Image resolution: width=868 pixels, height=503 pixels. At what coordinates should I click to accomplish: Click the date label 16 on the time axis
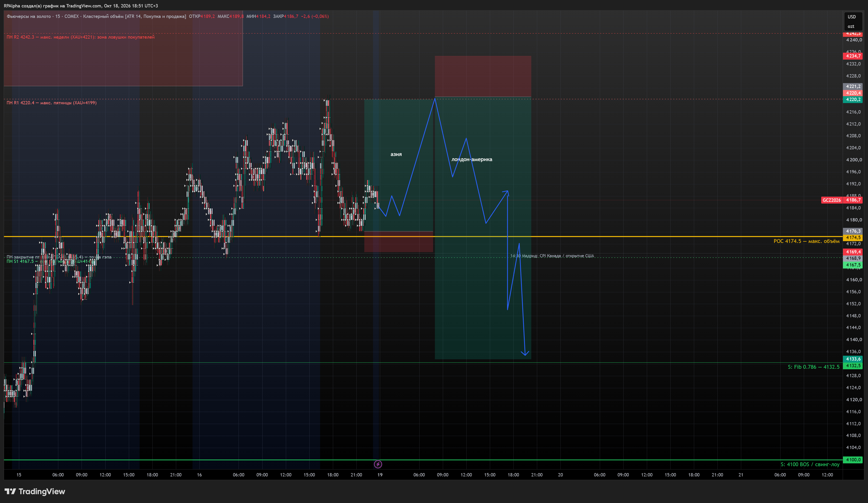point(199,475)
